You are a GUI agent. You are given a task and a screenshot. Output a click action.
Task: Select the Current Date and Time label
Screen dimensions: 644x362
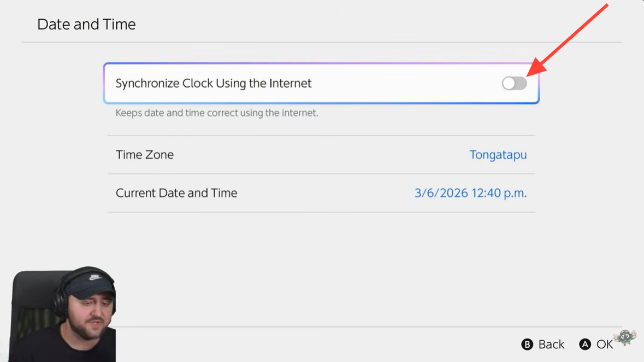tap(176, 193)
